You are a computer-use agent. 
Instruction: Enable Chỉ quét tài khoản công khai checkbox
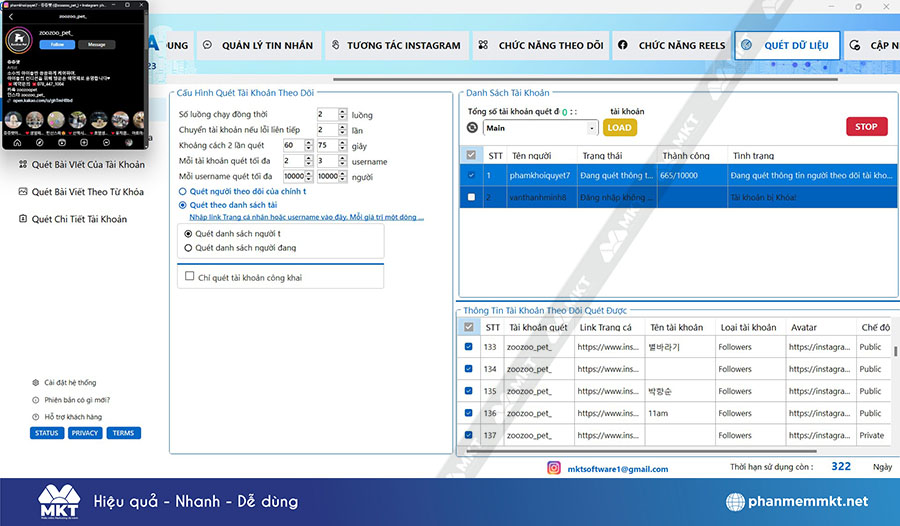click(189, 276)
